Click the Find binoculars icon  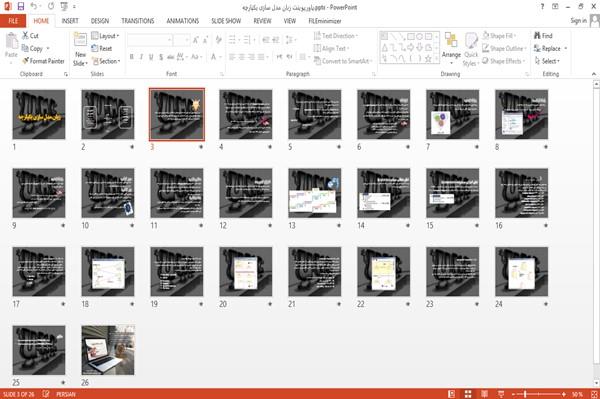click(x=538, y=36)
